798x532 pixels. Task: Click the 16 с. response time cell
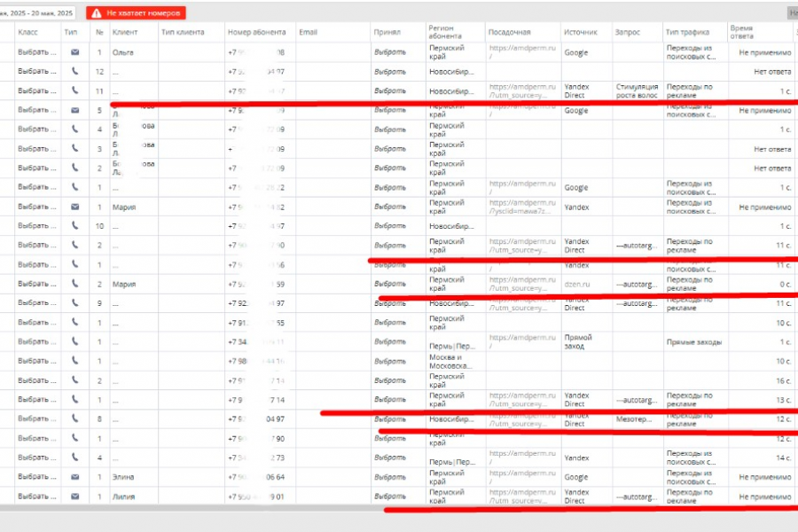click(784, 380)
